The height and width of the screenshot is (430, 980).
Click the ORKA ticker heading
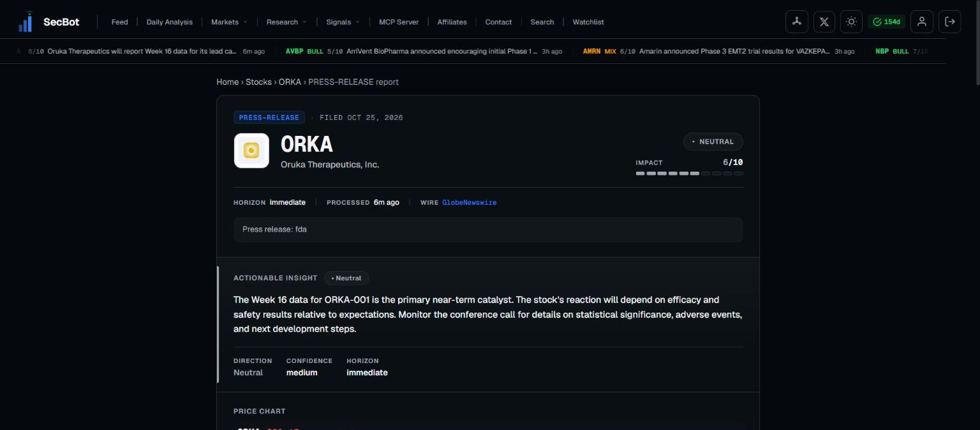pyautogui.click(x=307, y=145)
